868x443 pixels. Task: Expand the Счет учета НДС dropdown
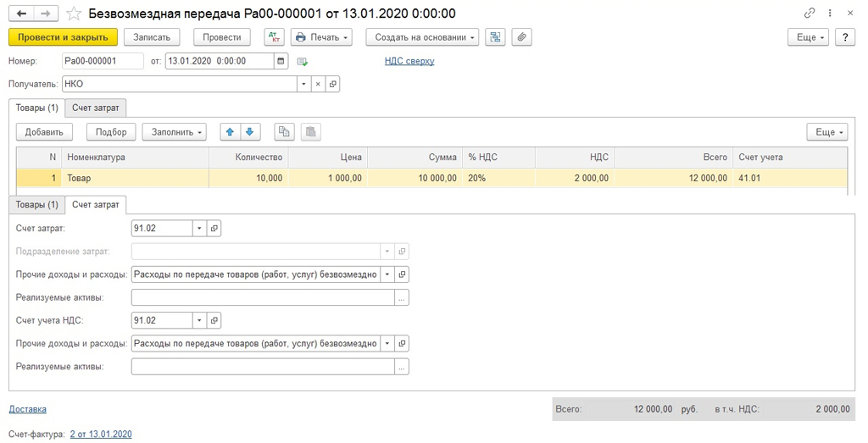point(199,320)
